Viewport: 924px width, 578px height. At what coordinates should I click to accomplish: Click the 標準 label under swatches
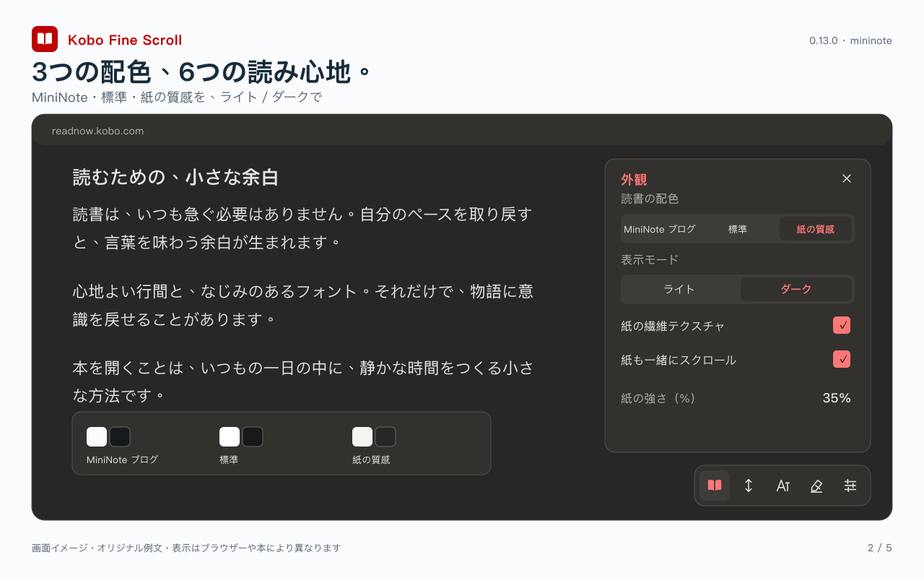coord(229,460)
